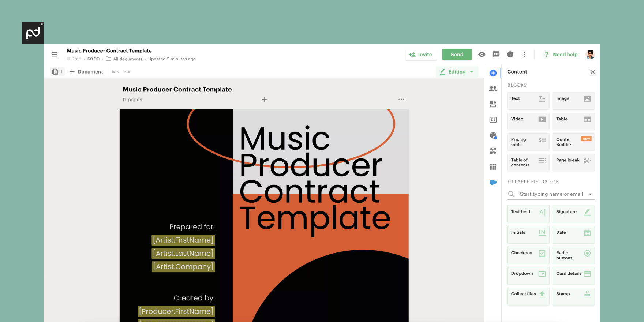Open the design palette sidebar icon

(493, 136)
